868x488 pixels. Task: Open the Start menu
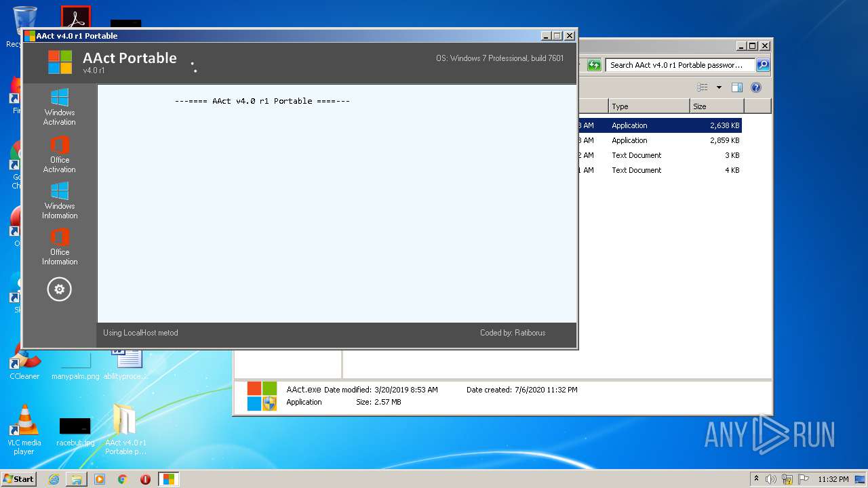(19, 479)
